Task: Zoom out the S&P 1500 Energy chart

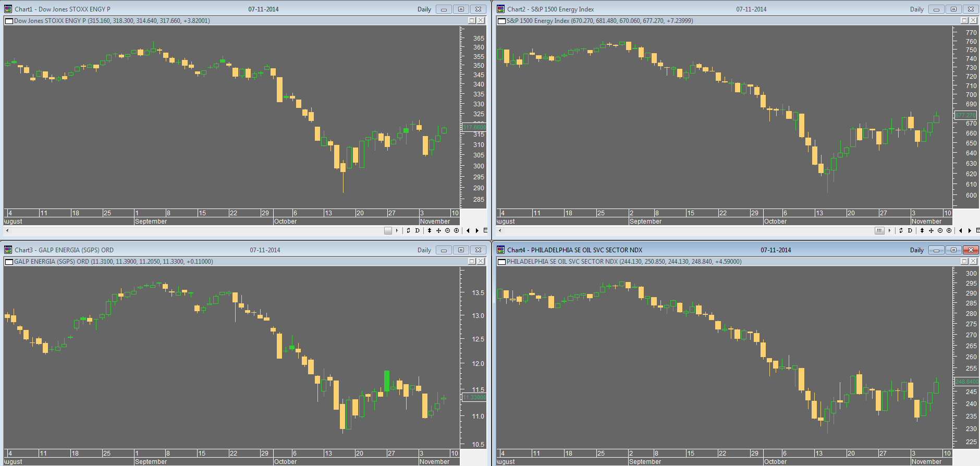Action: 940,230
